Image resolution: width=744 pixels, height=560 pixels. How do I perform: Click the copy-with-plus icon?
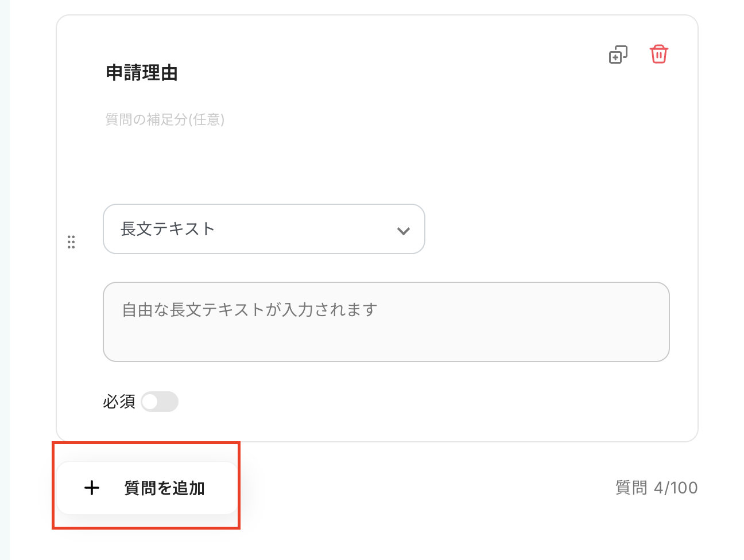(618, 55)
